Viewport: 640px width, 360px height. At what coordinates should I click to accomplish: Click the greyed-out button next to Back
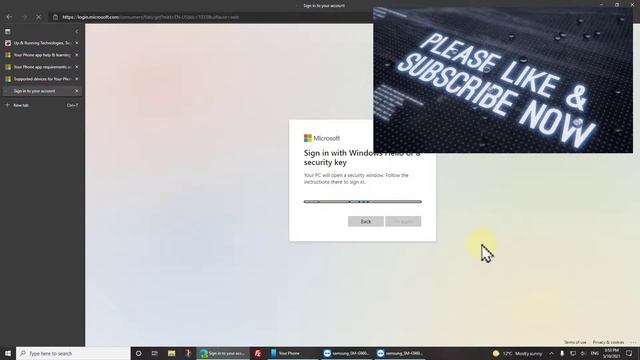403,221
